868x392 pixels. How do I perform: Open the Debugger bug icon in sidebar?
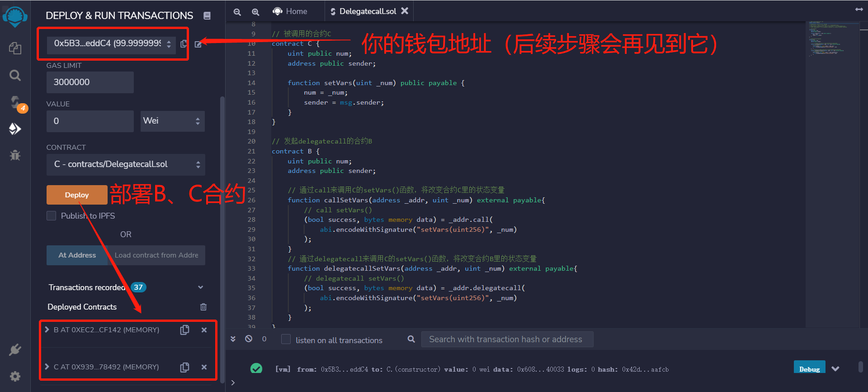pos(15,155)
